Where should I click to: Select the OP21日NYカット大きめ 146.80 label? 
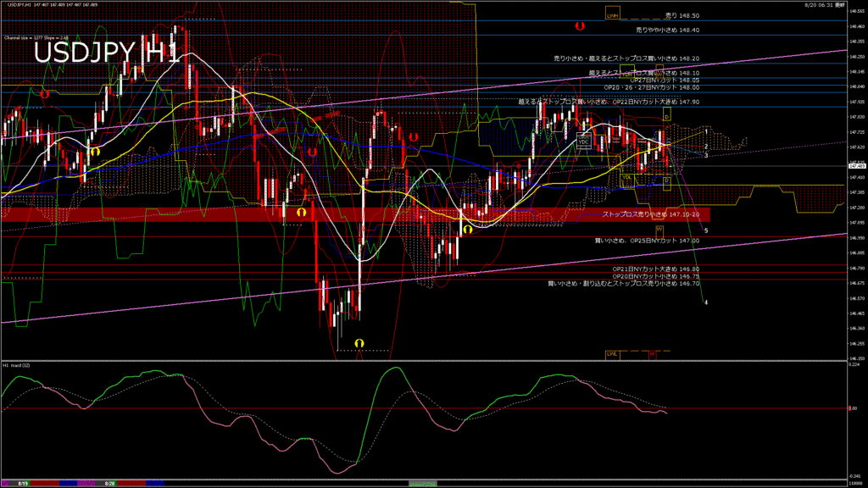pyautogui.click(x=655, y=269)
